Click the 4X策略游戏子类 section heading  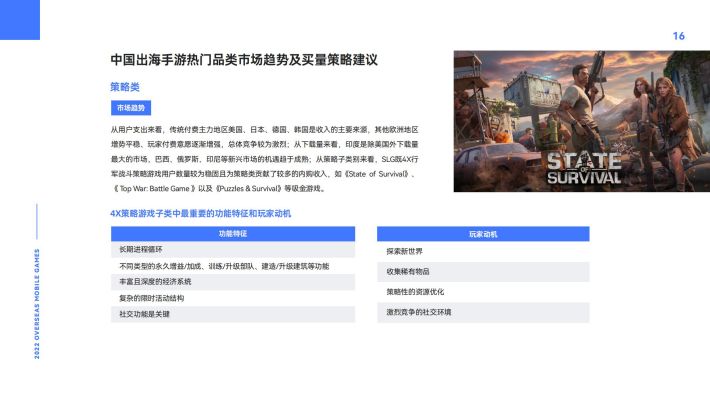[x=201, y=213]
